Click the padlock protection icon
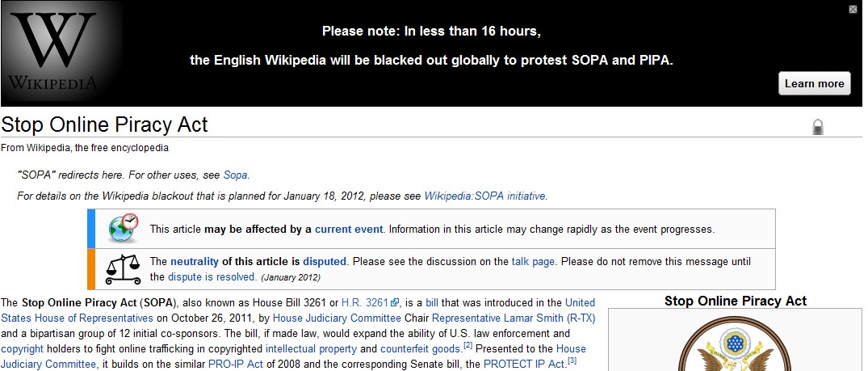Screen dimensions: 868x371 click(x=818, y=127)
